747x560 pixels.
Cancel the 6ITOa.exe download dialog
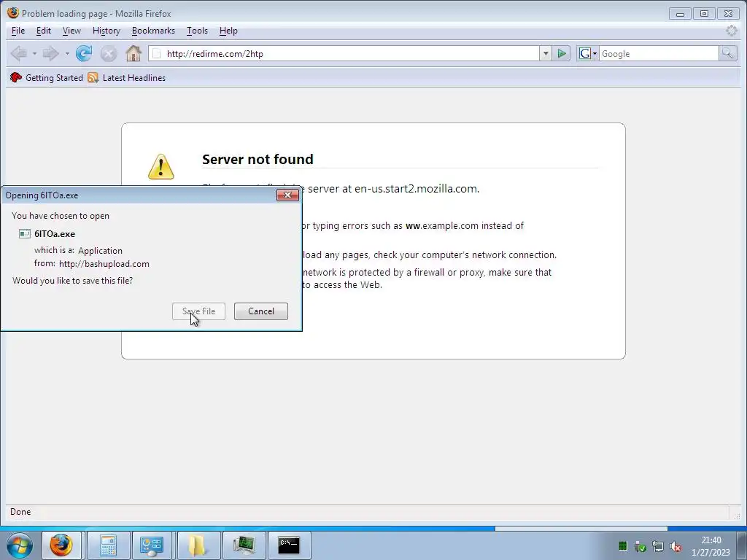coord(261,311)
